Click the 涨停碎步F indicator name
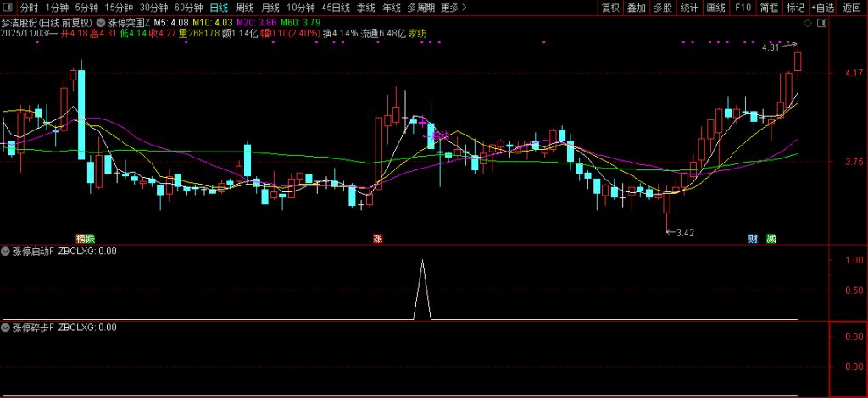The image size is (868, 398). click(x=33, y=327)
